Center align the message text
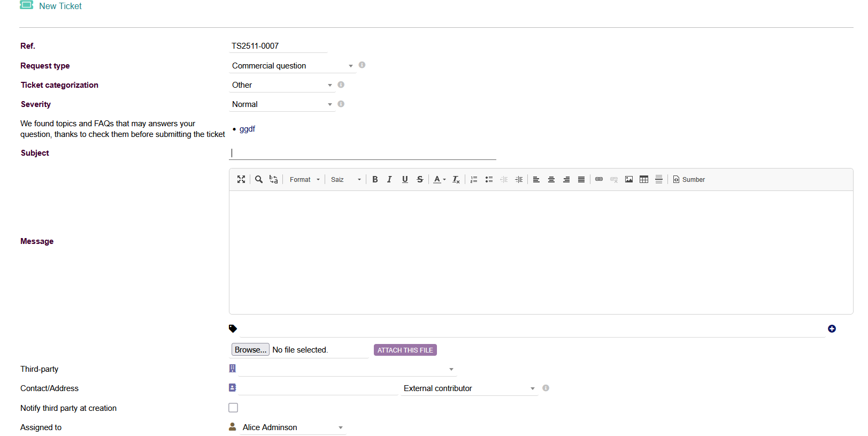This screenshot has width=868, height=436. tap(551, 180)
